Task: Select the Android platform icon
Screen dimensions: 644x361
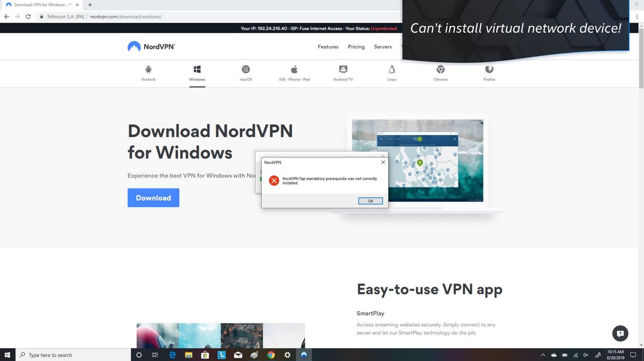Action: click(x=148, y=70)
